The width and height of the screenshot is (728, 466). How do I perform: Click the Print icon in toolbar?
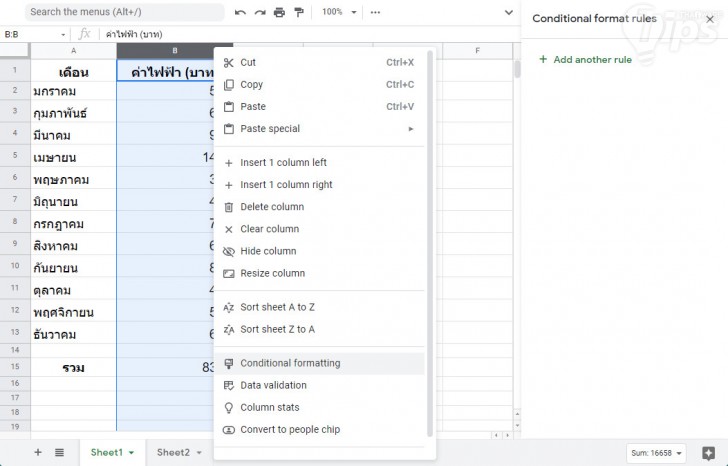click(280, 13)
